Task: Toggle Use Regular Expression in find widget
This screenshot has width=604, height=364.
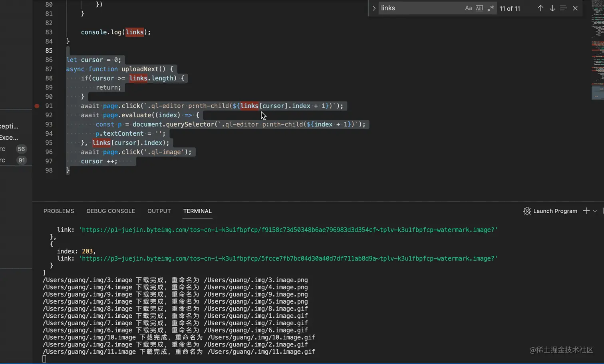Action: coord(491,8)
